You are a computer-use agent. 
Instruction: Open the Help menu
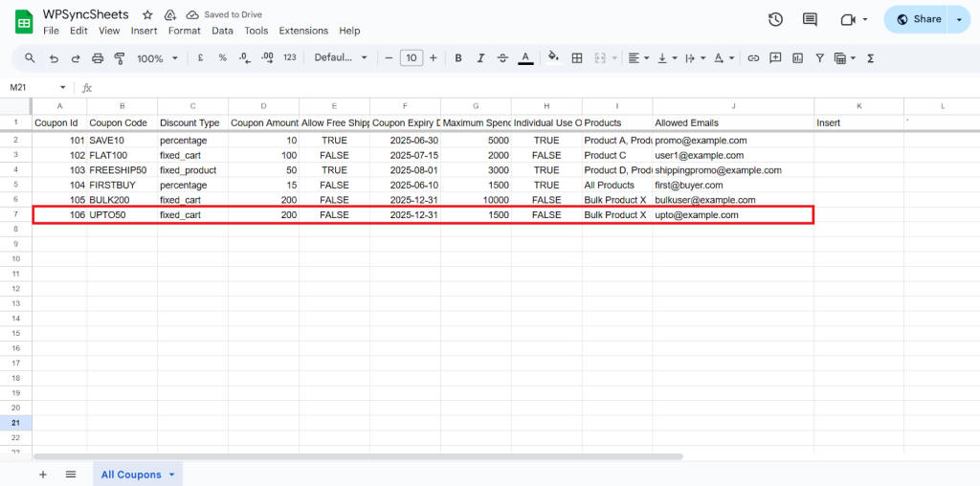350,31
